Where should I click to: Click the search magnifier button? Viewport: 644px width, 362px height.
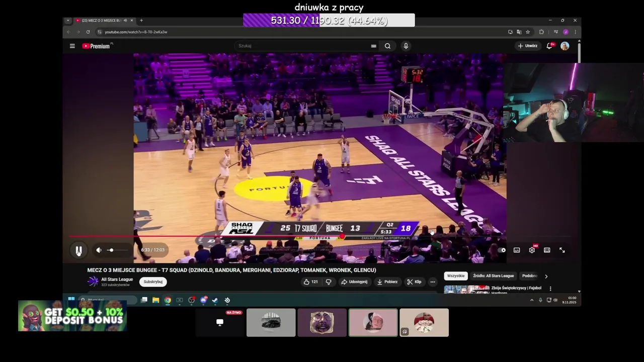(x=387, y=46)
